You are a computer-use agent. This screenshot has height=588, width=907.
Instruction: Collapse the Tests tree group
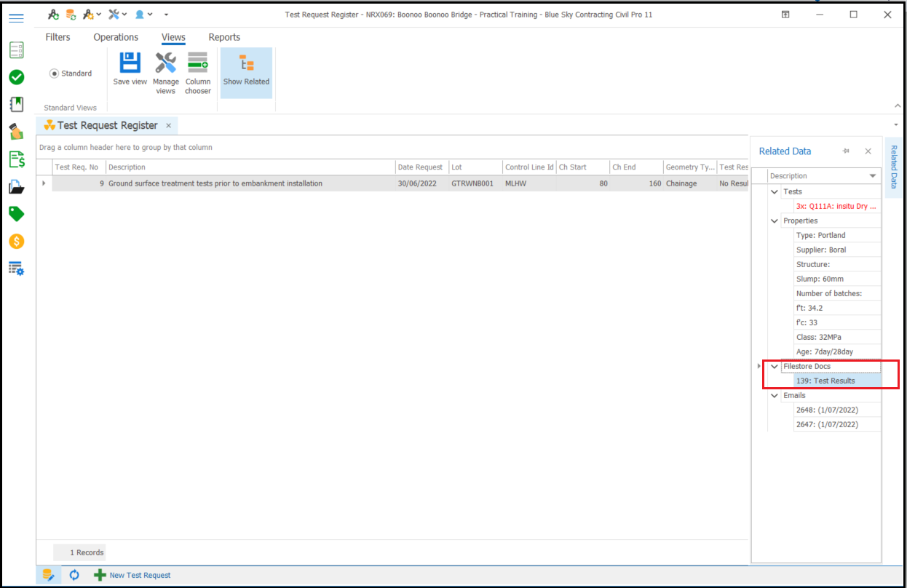click(775, 191)
